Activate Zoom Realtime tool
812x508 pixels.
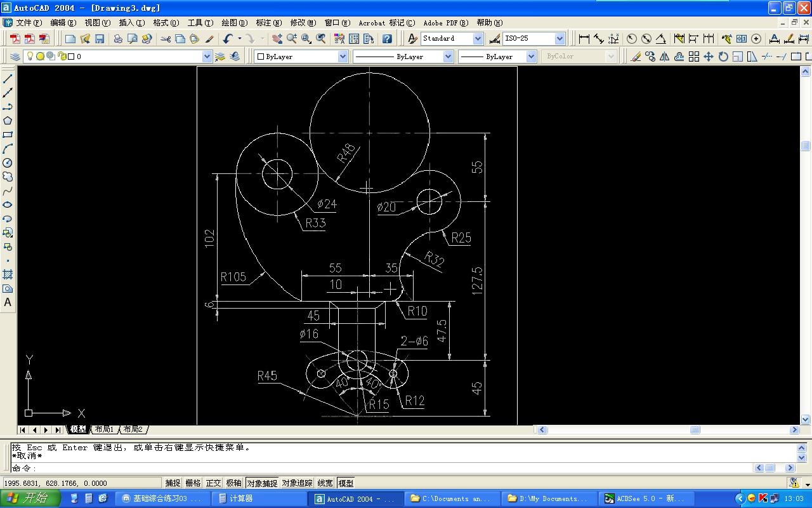(x=291, y=39)
